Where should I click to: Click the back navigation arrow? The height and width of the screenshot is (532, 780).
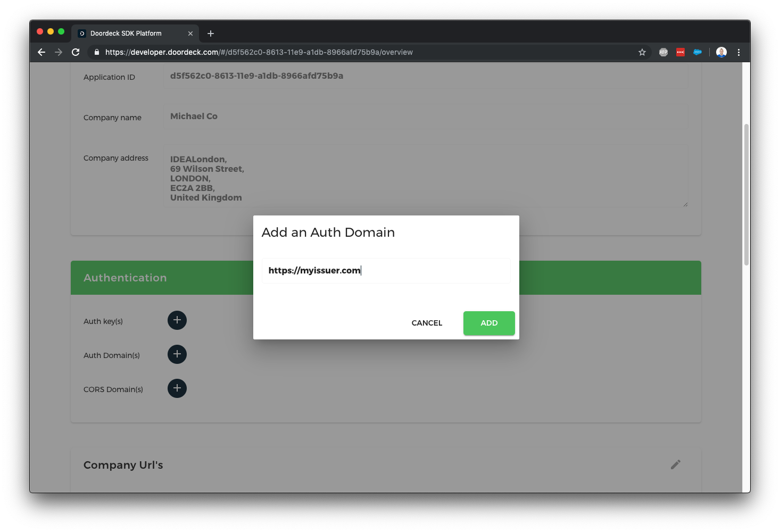(x=41, y=52)
